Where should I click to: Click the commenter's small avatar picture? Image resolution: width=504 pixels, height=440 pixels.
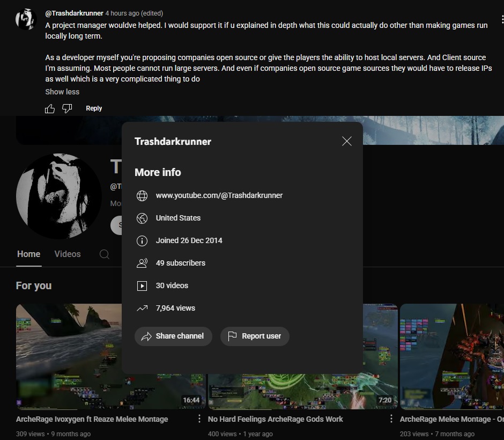26,19
